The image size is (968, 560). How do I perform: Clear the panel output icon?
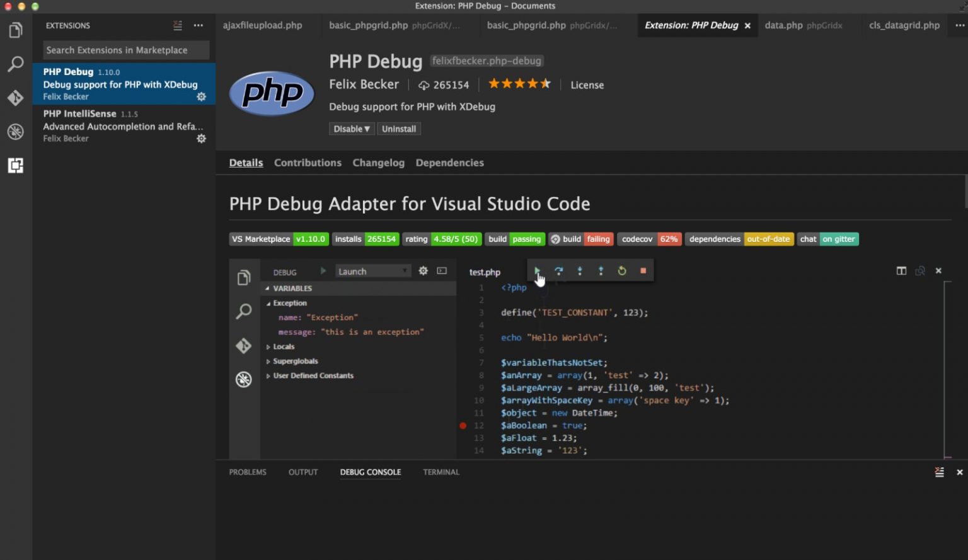(x=939, y=472)
